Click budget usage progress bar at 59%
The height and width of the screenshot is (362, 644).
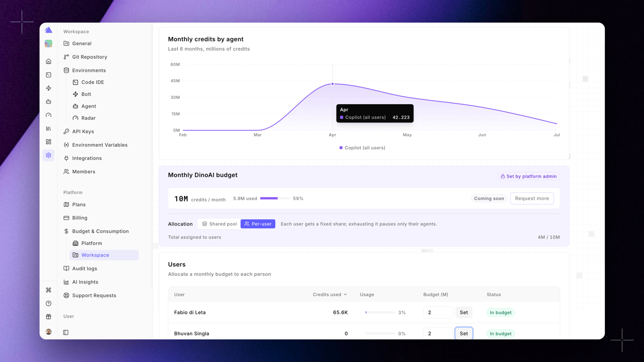pyautogui.click(x=275, y=198)
